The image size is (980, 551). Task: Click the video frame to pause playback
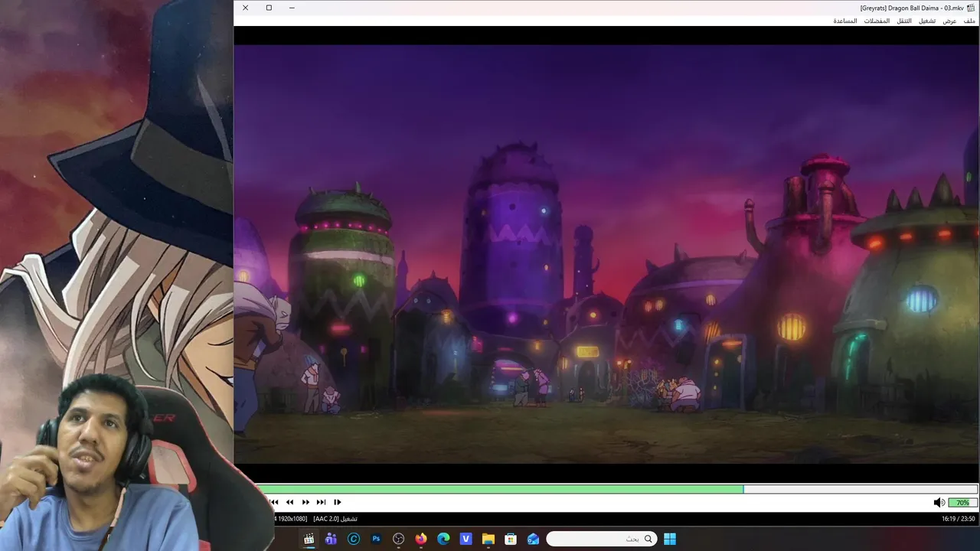point(606,253)
